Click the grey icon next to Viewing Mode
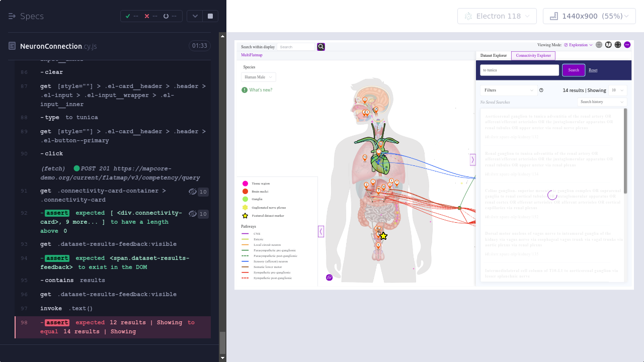Viewport: 644px width, 362px height. coord(599,45)
